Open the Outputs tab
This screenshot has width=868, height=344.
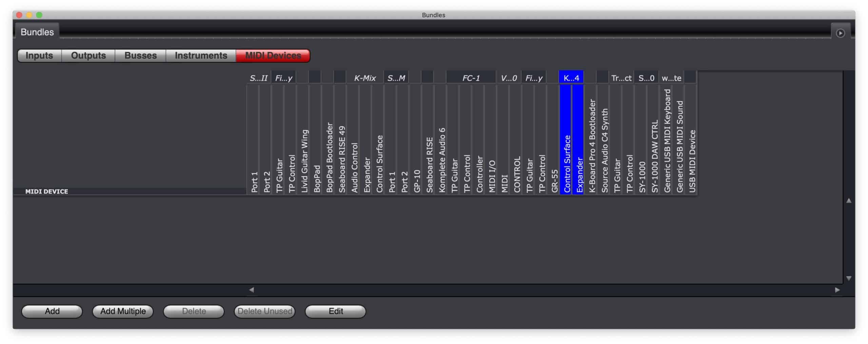click(88, 55)
